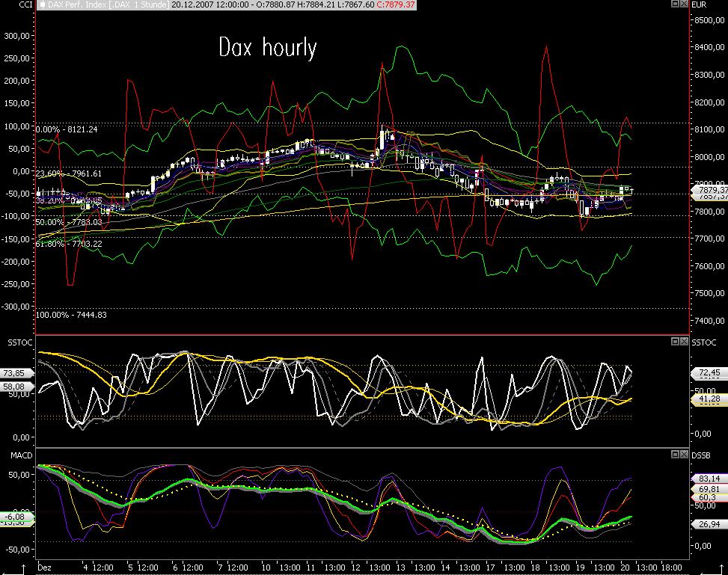Click the '7400,00' price axis label
This screenshot has height=575, width=728.
coord(709,320)
